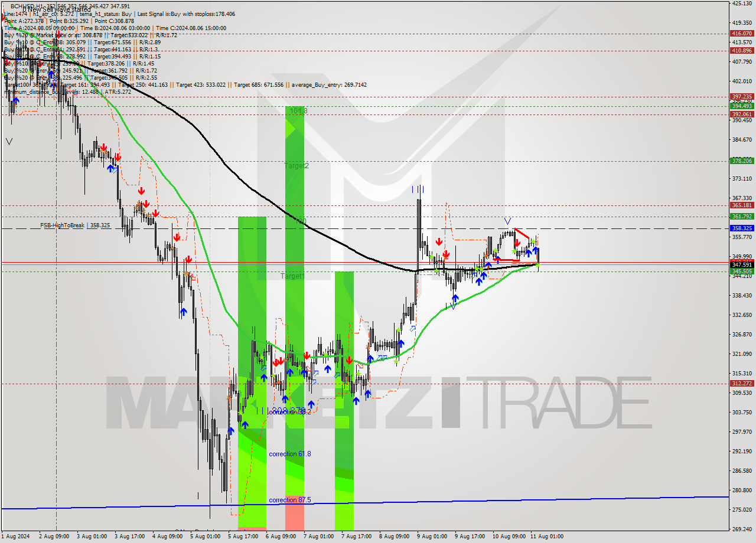Click the 303.750 axis value
Image resolution: width=756 pixels, height=543 pixels.
tap(741, 412)
